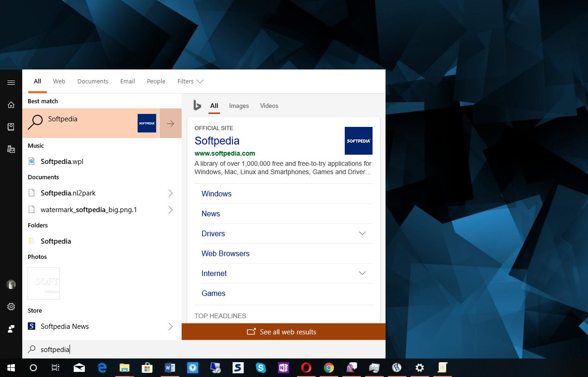
Task: Open the Softpedia photo thumbnail
Action: pos(44,283)
